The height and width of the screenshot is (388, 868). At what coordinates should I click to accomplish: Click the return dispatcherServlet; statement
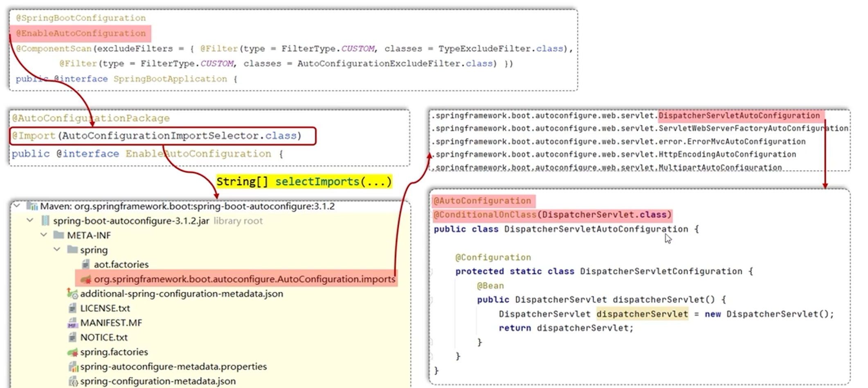pyautogui.click(x=566, y=328)
